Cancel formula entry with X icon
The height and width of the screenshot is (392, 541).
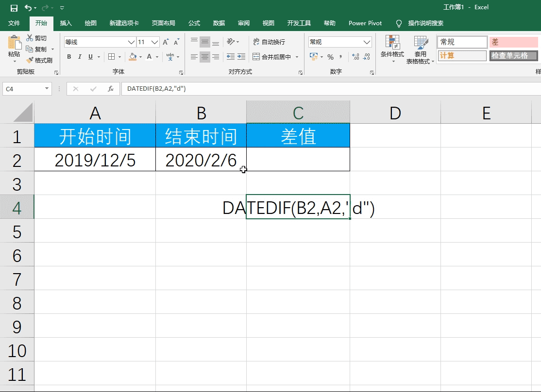click(x=76, y=89)
